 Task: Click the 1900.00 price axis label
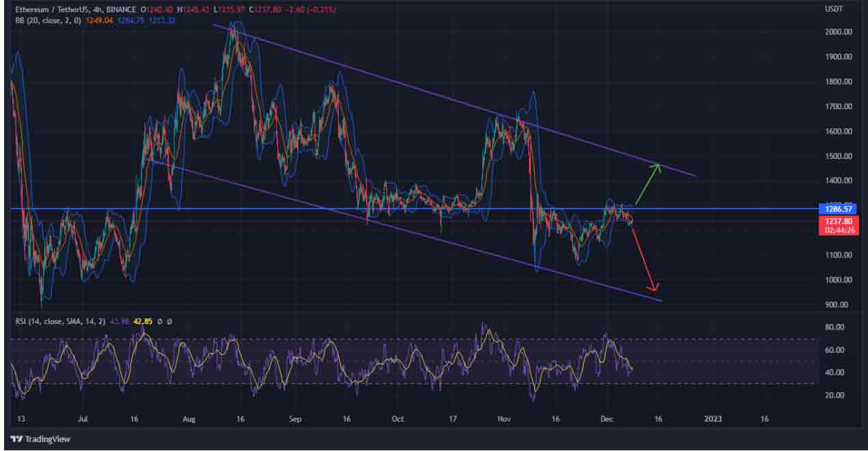click(x=837, y=57)
